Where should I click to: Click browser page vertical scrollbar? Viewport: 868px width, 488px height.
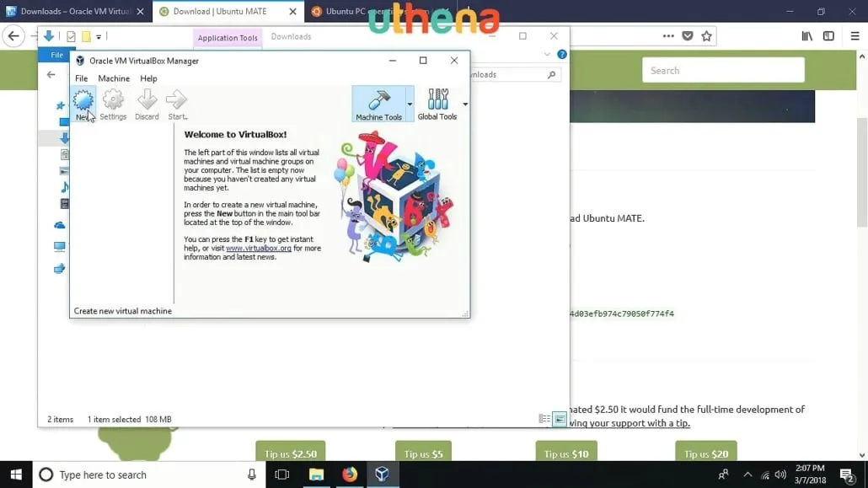coord(862,172)
